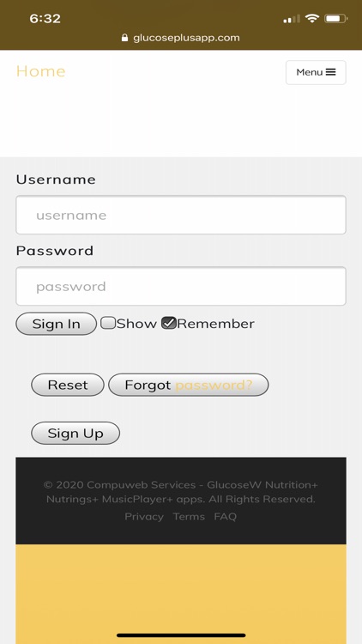Open the Terms footer link
This screenshot has height=644, width=362.
[189, 517]
